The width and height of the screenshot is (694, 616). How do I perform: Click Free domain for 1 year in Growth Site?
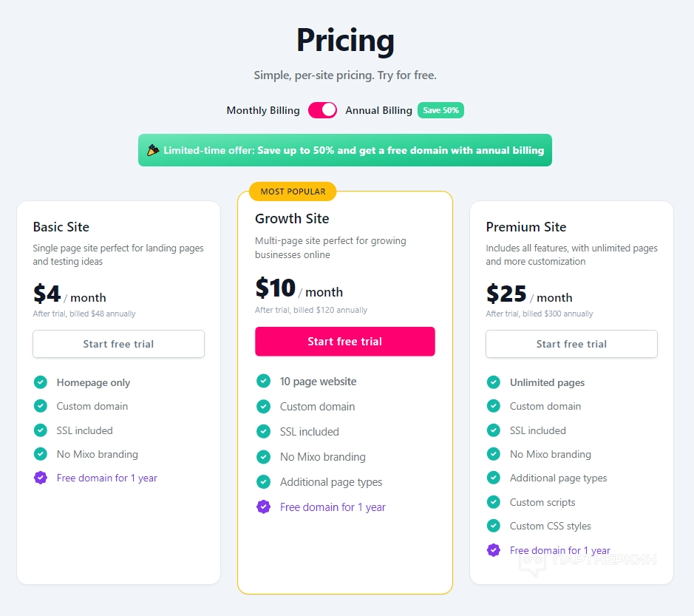point(333,507)
